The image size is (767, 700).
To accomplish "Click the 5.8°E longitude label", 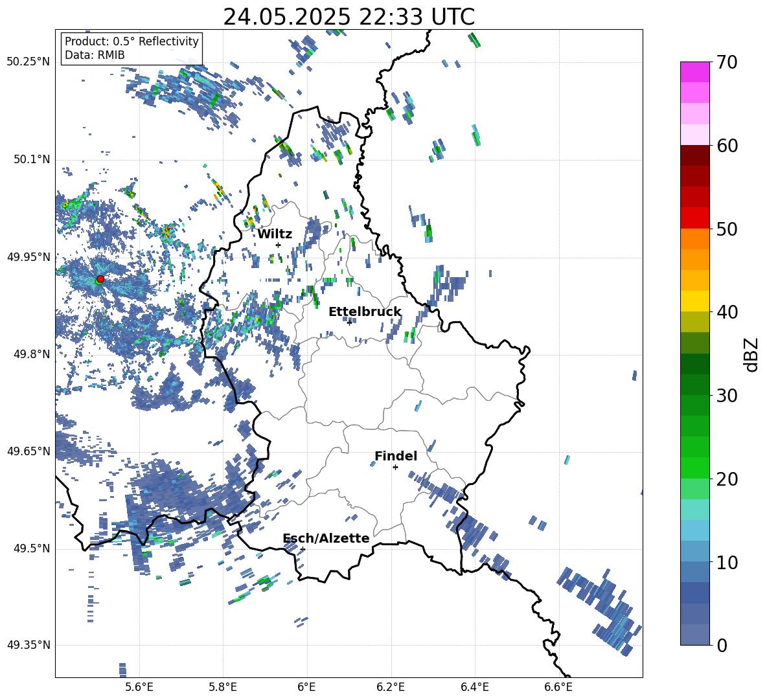I will [223, 687].
